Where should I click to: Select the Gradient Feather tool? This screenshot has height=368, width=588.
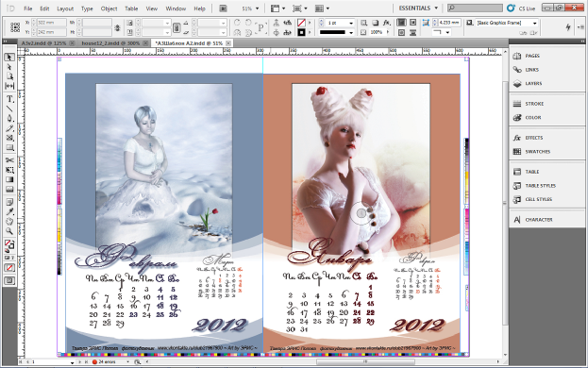pyautogui.click(x=9, y=190)
